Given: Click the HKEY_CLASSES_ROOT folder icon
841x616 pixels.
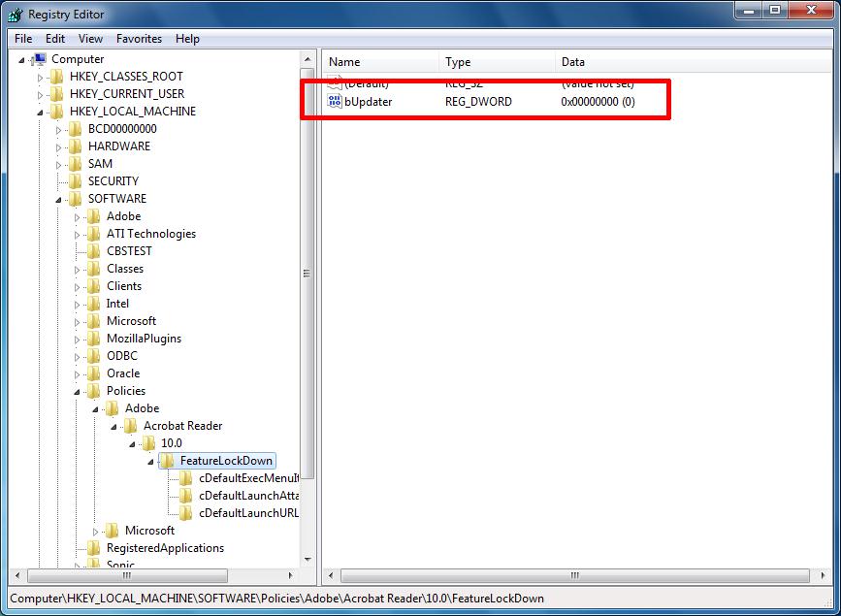Looking at the screenshot, I should (57, 77).
